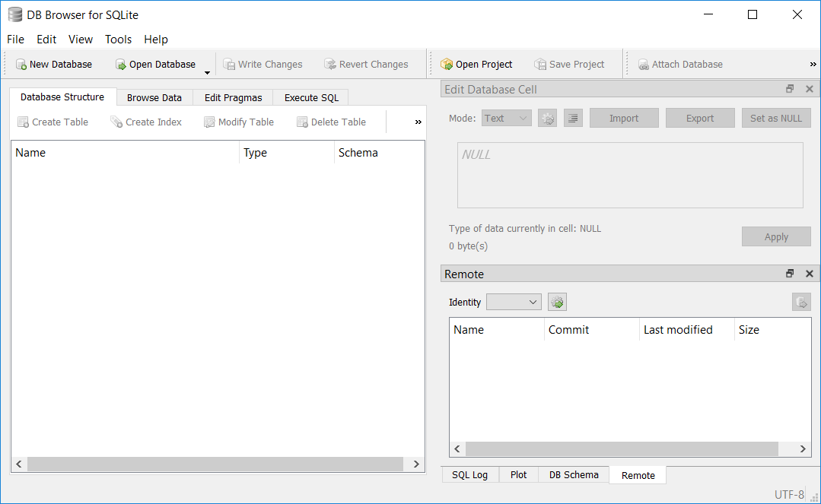Open the View menu
This screenshot has height=504, width=821.
click(80, 40)
